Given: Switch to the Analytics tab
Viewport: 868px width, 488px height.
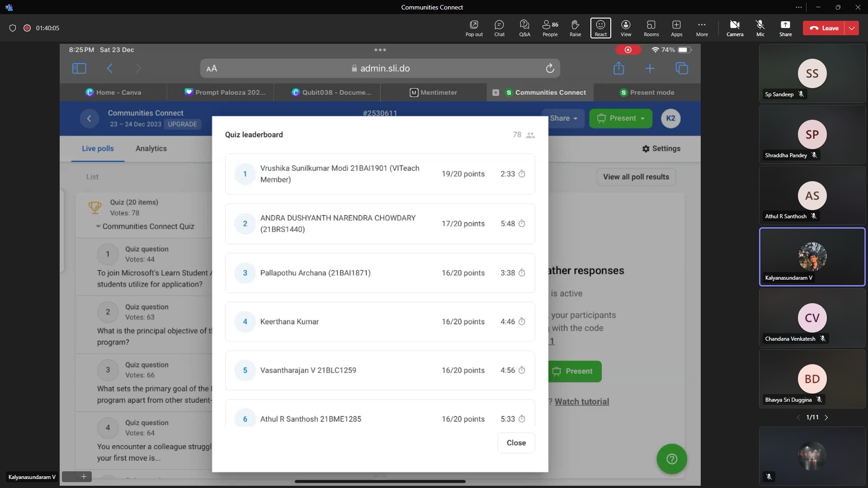Looking at the screenshot, I should [x=151, y=149].
